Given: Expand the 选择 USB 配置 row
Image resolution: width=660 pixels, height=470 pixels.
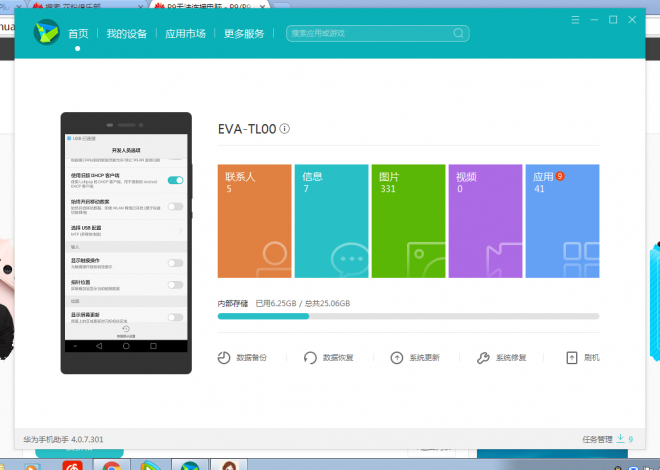Looking at the screenshot, I should [126, 230].
